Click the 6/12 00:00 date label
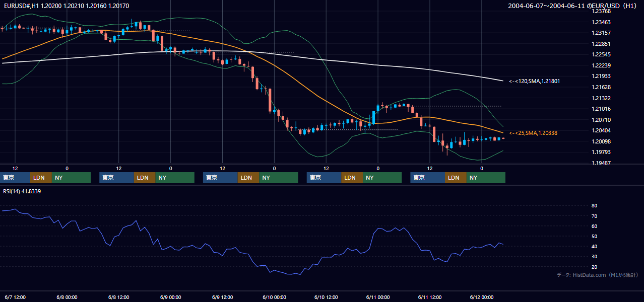This screenshot has height=302, width=644. 482,297
